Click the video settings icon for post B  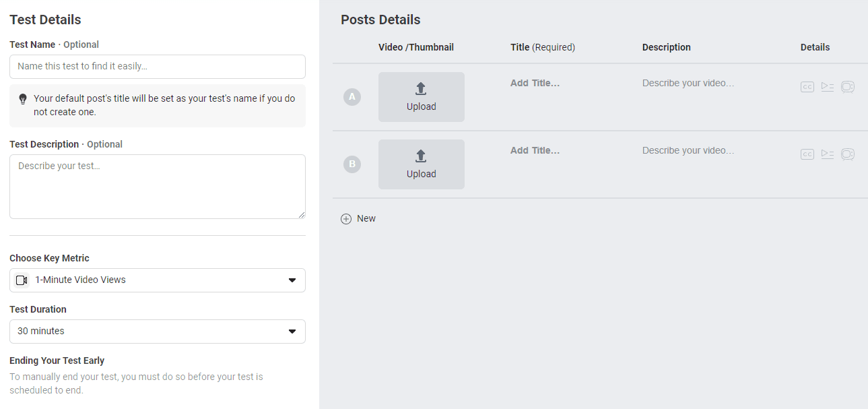click(x=848, y=154)
